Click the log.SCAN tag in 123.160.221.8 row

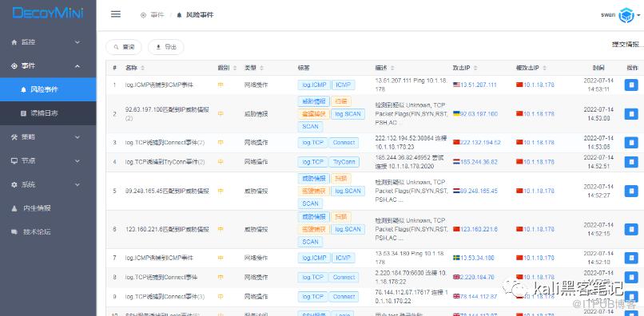(x=348, y=229)
